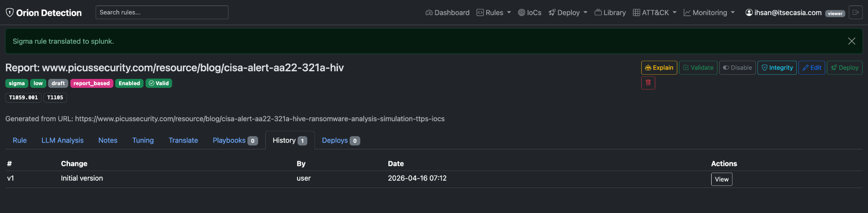
Task: Click the logout icon beside viewer badge
Action: coord(855,12)
